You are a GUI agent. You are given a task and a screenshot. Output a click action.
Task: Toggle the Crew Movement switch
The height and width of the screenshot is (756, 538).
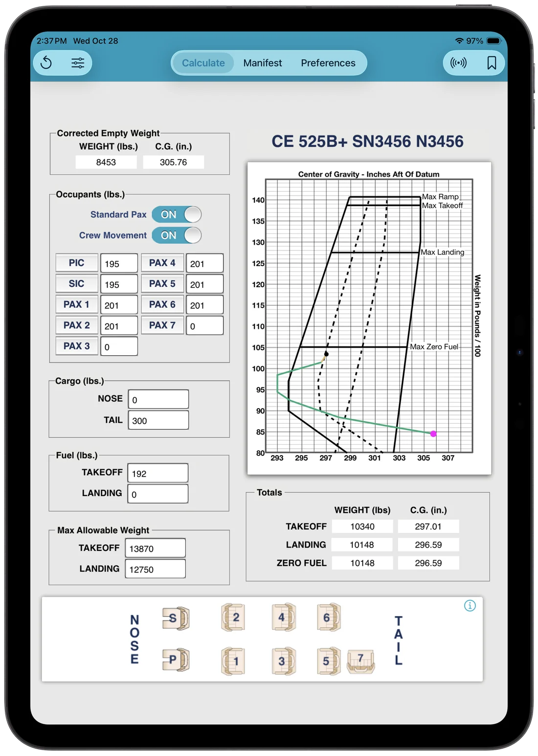(177, 235)
